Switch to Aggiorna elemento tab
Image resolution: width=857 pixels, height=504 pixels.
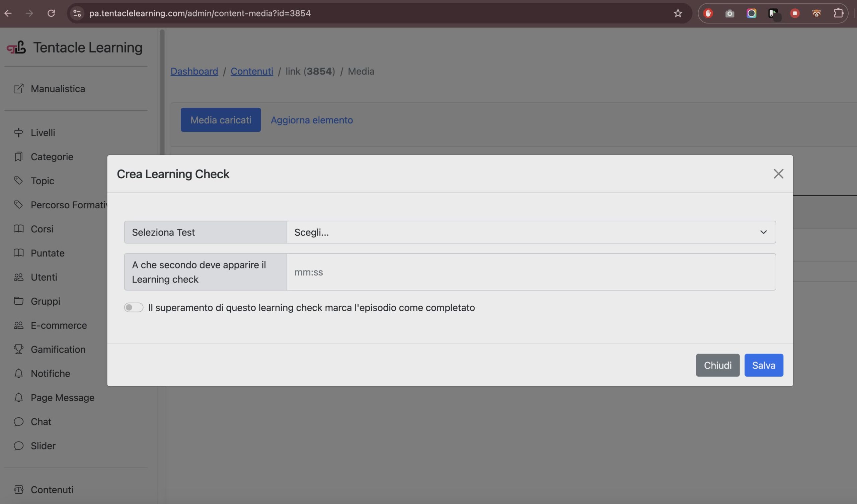312,120
